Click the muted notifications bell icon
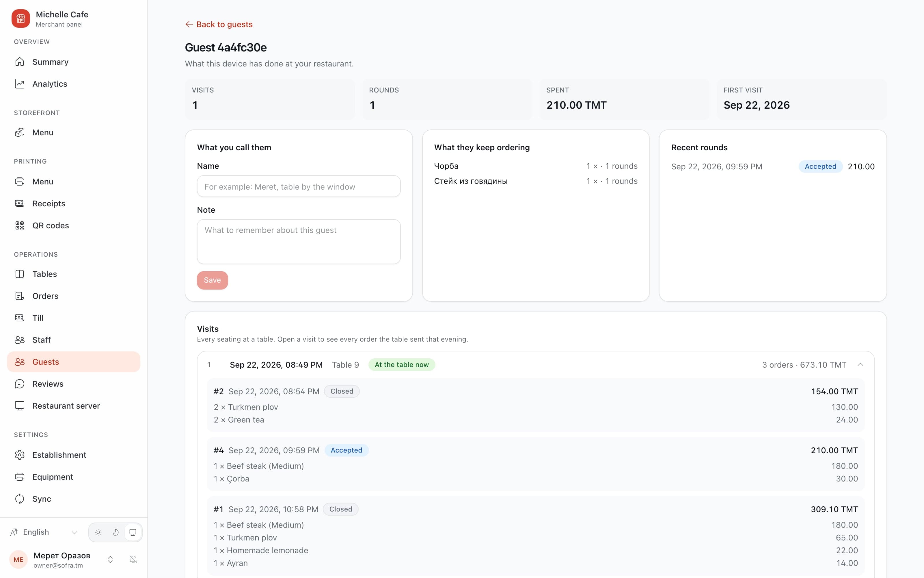Viewport: 924px width, 578px height. click(x=133, y=560)
